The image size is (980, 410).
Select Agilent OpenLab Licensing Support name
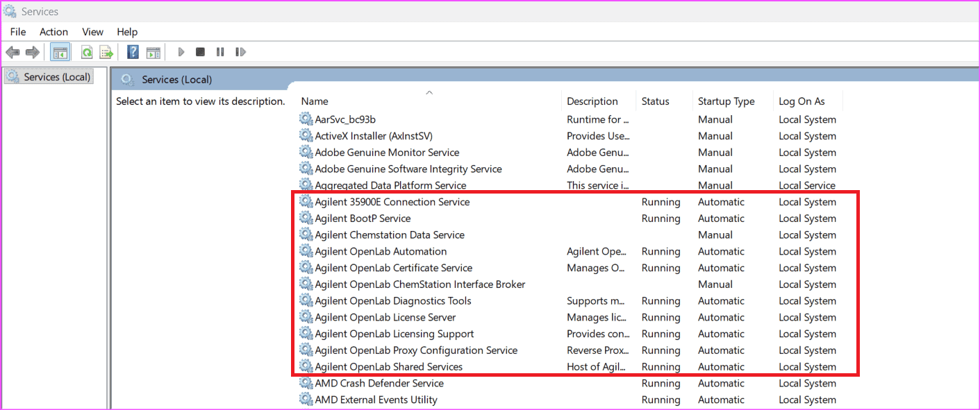click(395, 334)
